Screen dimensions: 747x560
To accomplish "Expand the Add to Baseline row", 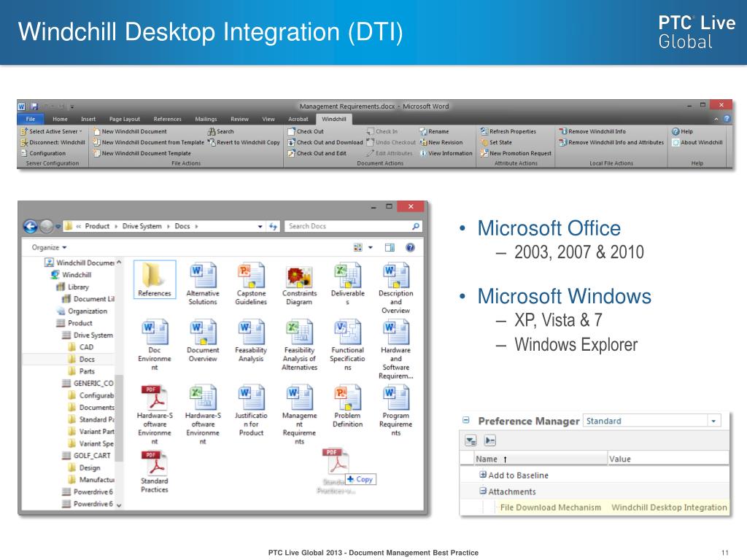I will 483,475.
